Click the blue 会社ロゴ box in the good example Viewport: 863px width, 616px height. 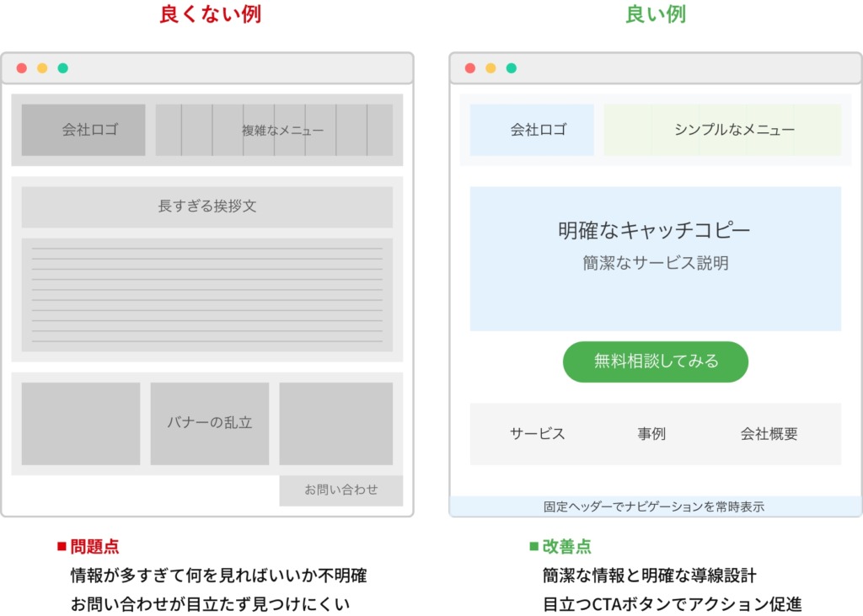(532, 130)
